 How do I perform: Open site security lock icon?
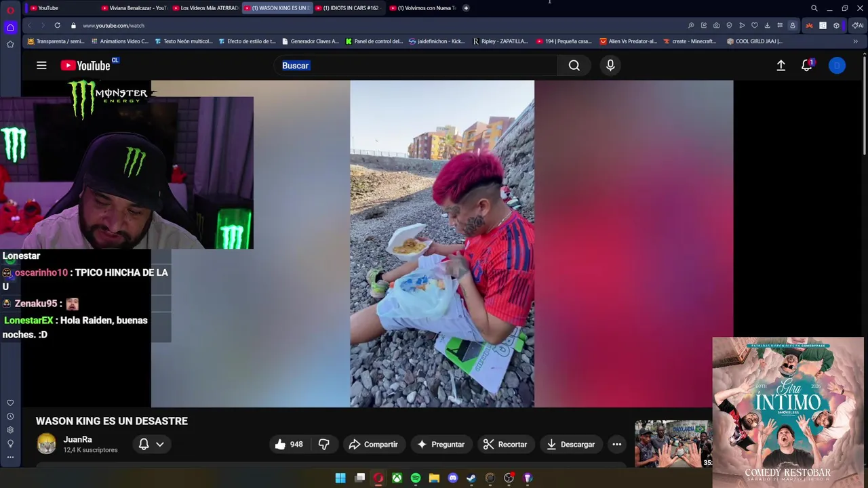[x=73, y=25]
